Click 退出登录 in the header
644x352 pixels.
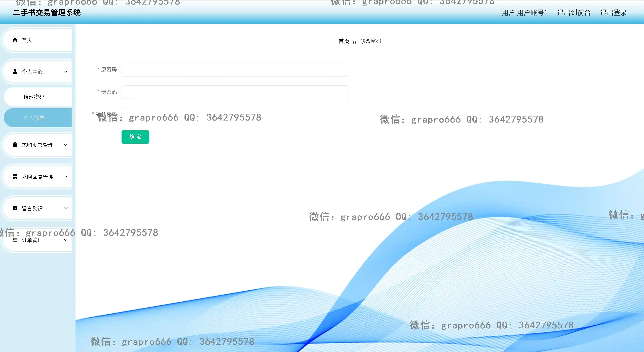pyautogui.click(x=613, y=13)
